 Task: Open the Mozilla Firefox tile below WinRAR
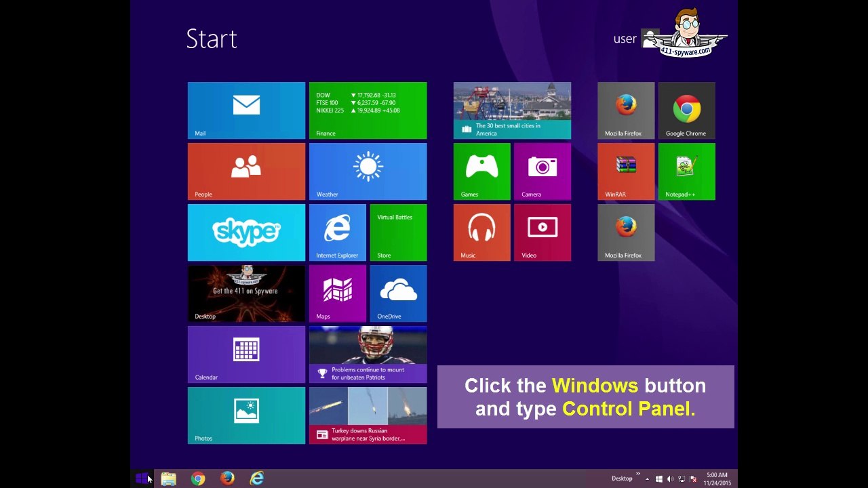pos(626,232)
